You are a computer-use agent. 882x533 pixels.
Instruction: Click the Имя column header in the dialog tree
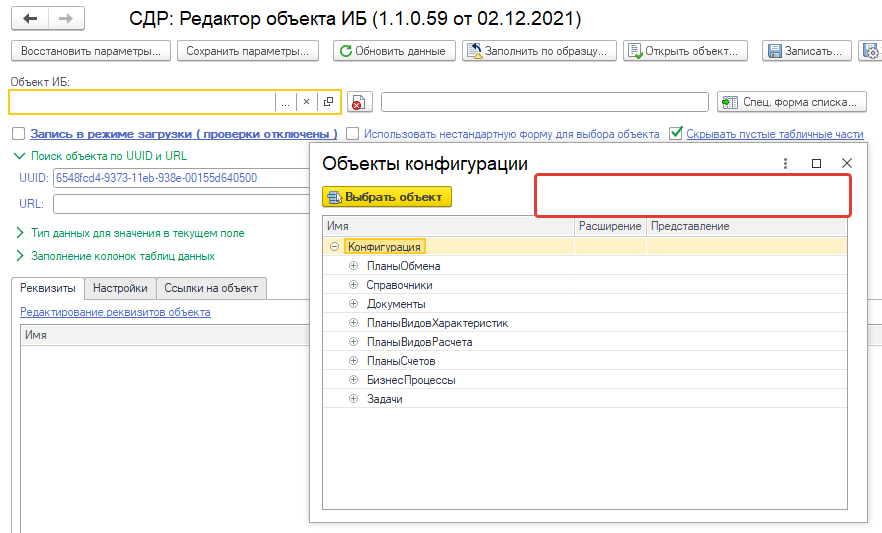point(448,226)
